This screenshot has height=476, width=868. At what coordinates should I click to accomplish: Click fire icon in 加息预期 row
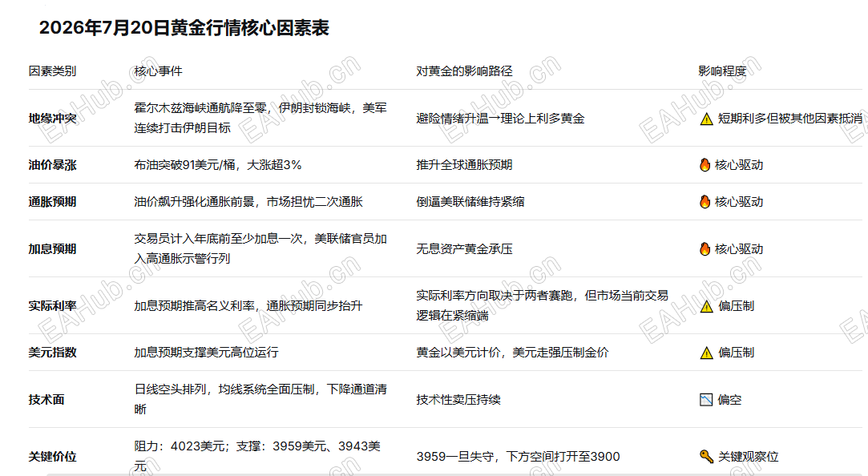click(704, 249)
